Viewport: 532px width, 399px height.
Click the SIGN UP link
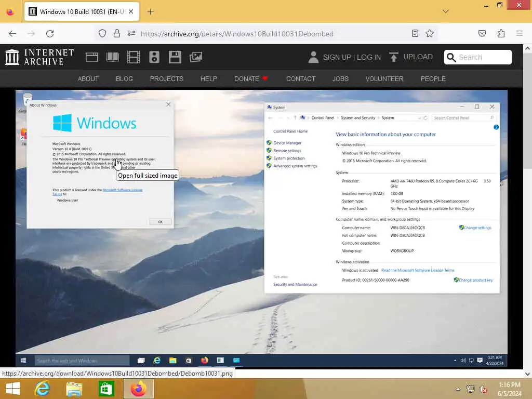tap(337, 57)
